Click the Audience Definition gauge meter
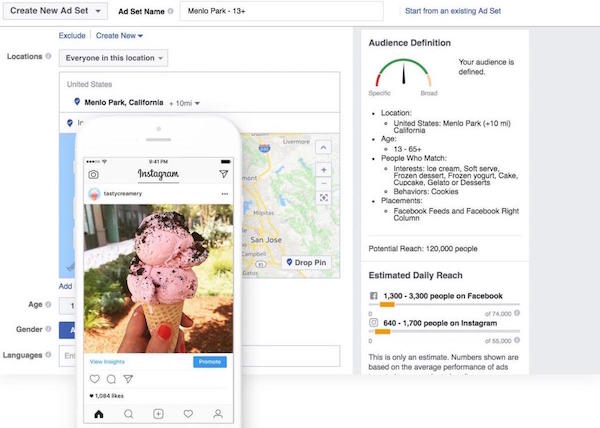 tap(403, 73)
